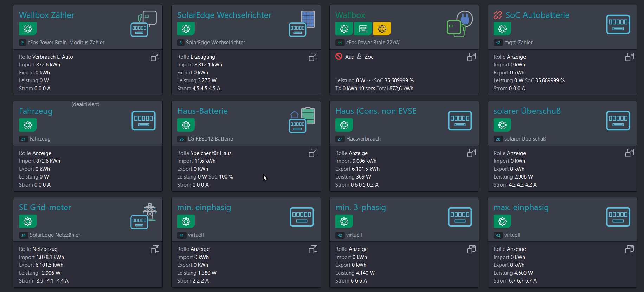Open the green settings gear on Wallbox card
The image size is (644, 292).
pyautogui.click(x=344, y=29)
